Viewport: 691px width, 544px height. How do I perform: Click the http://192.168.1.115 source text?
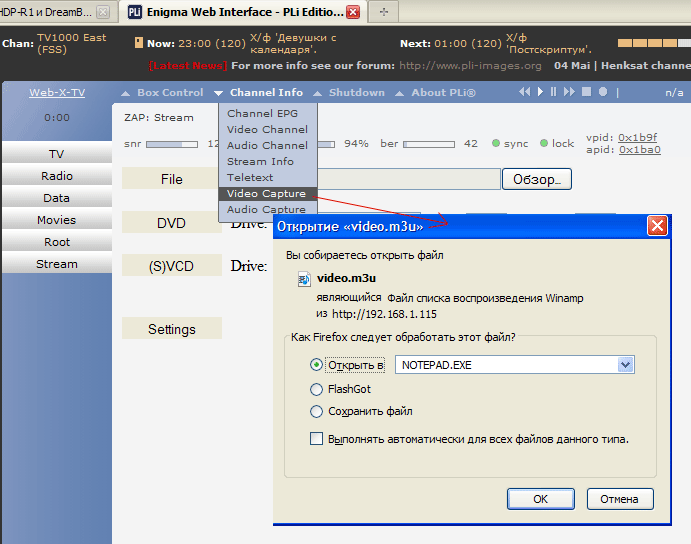(384, 314)
